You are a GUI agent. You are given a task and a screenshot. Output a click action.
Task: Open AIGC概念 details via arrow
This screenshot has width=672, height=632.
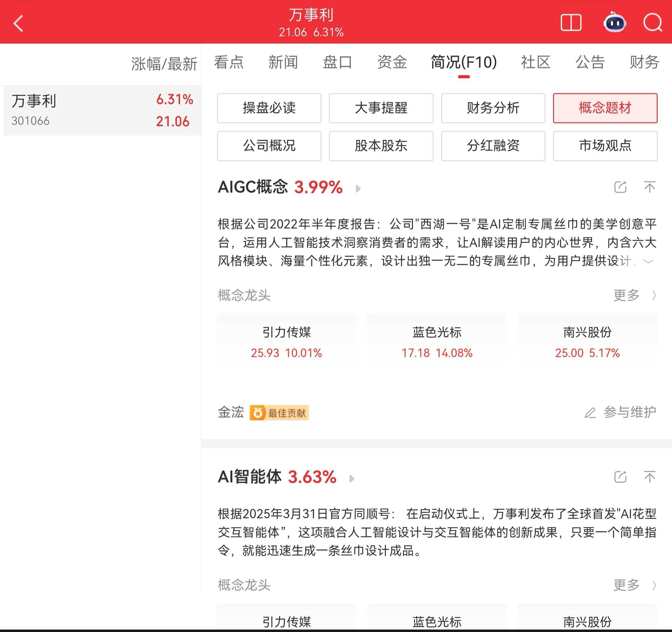click(x=358, y=188)
